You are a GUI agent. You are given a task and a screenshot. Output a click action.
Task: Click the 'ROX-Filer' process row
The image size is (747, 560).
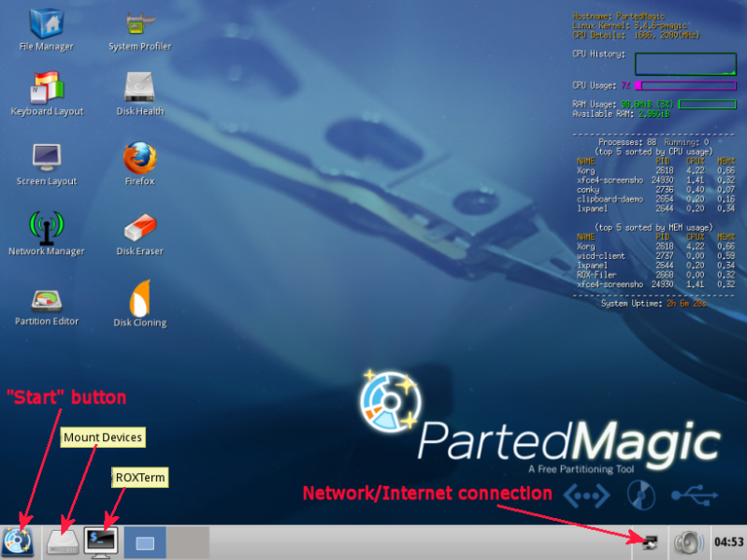tap(655, 275)
